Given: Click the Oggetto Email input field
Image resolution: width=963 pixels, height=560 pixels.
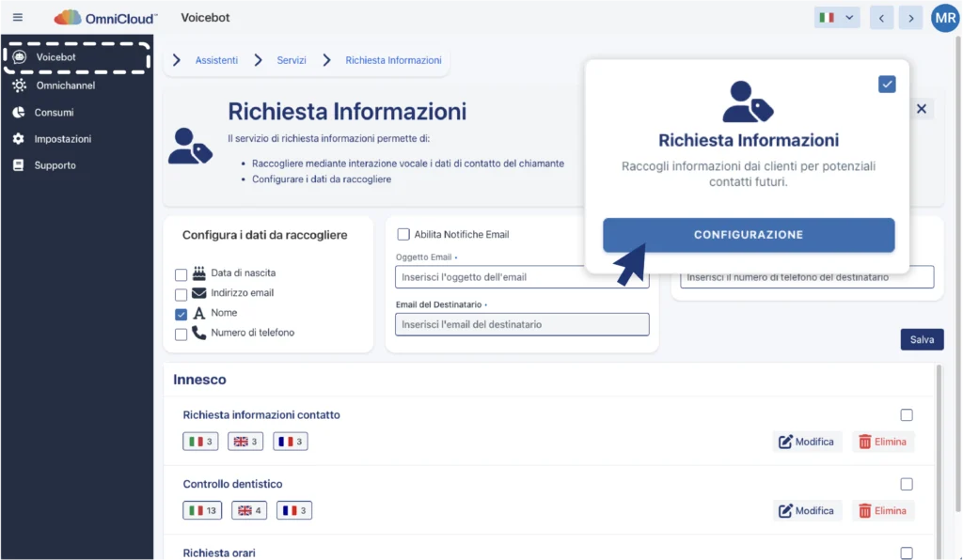Looking at the screenshot, I should tap(489, 277).
